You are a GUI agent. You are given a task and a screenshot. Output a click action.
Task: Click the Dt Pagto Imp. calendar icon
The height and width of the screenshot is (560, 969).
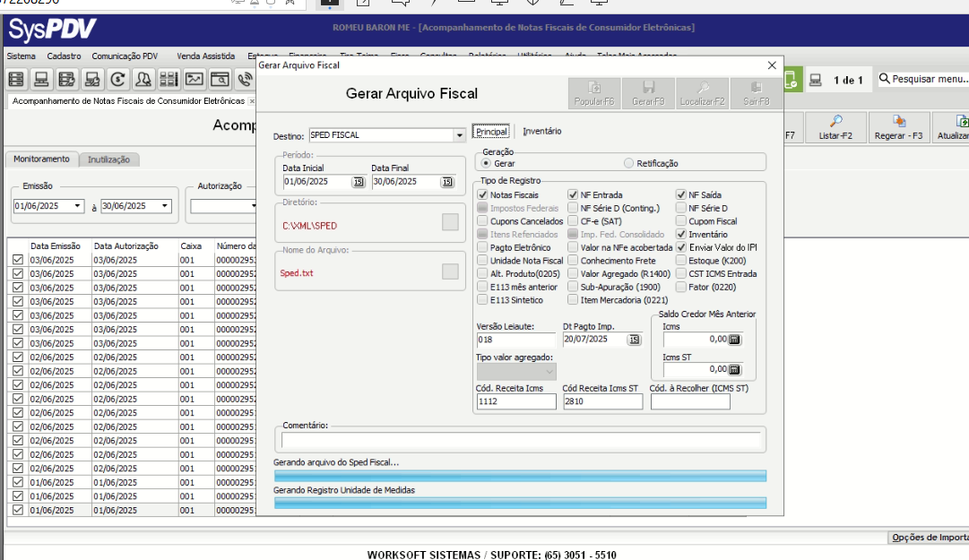pos(634,340)
